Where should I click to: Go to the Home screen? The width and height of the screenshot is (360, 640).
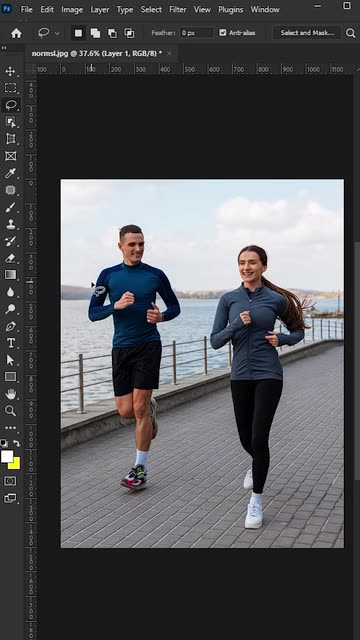pos(16,33)
